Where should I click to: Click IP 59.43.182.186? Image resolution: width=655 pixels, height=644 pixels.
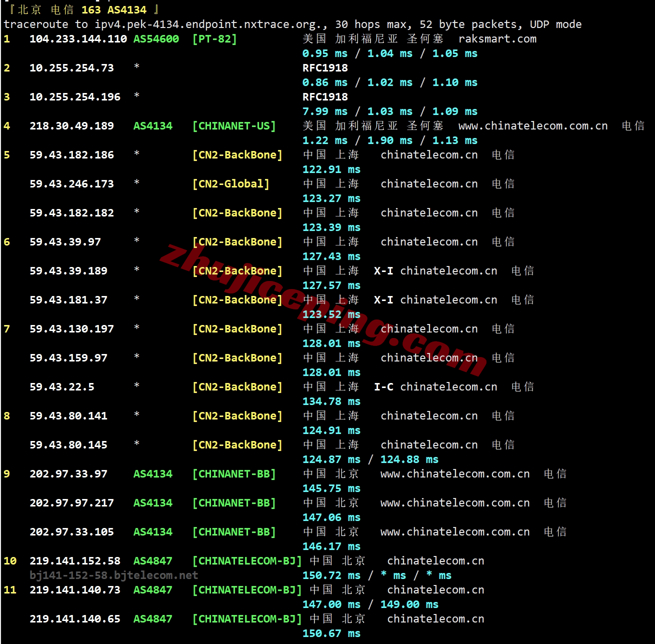pos(71,155)
